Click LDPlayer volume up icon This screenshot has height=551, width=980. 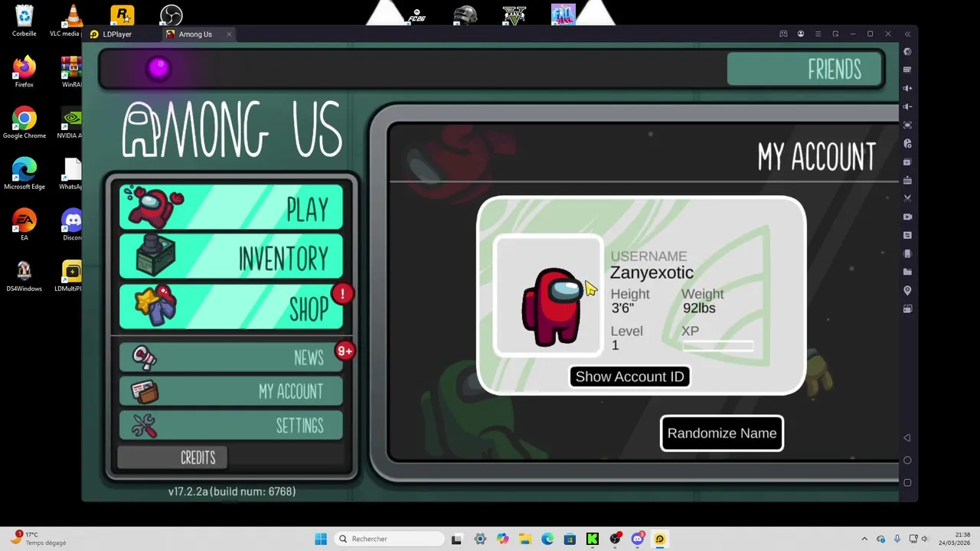pos(907,88)
